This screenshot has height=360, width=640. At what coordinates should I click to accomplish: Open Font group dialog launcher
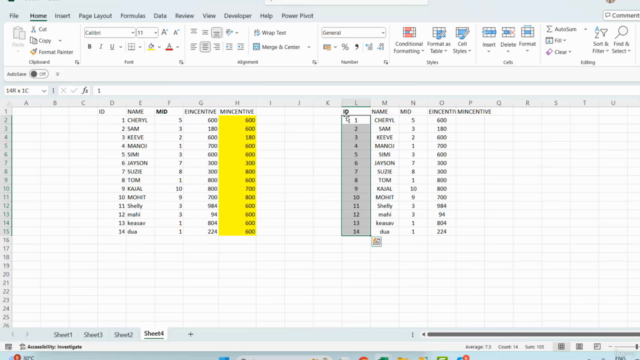click(x=181, y=62)
